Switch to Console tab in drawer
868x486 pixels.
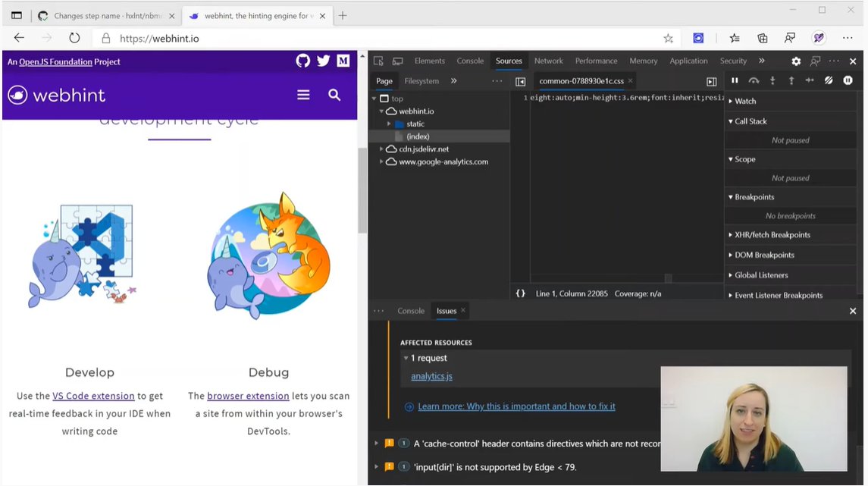[411, 311]
